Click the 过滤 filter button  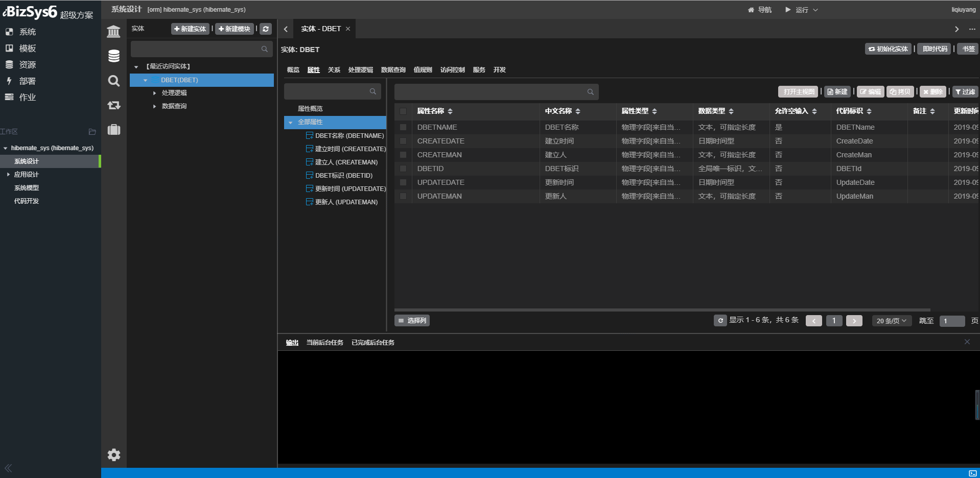(x=965, y=92)
